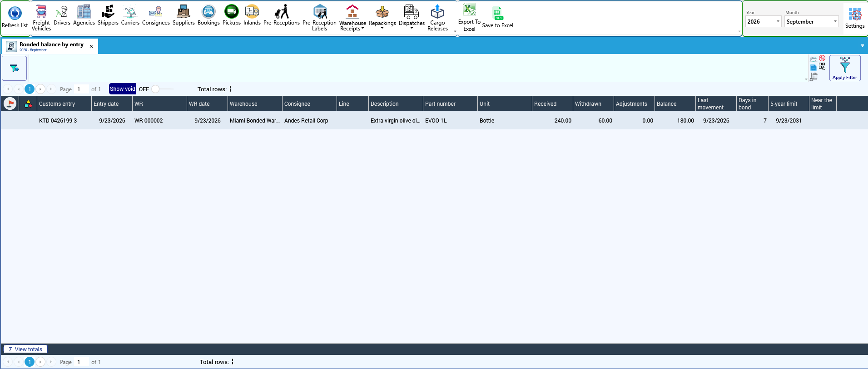Viewport: 868px width, 369px height.
Task: Click the red sort arrows icon
Action: click(822, 58)
